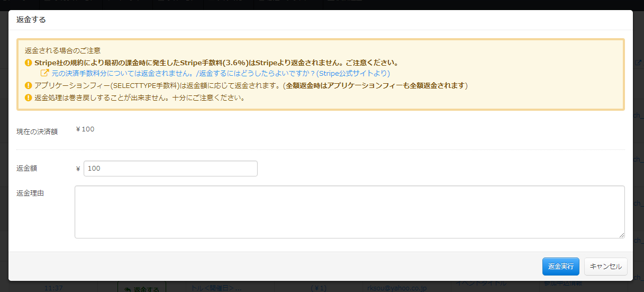Screen dimensions: 644x292
Task: Focus the 返金額 amount input field
Action: coord(170,169)
